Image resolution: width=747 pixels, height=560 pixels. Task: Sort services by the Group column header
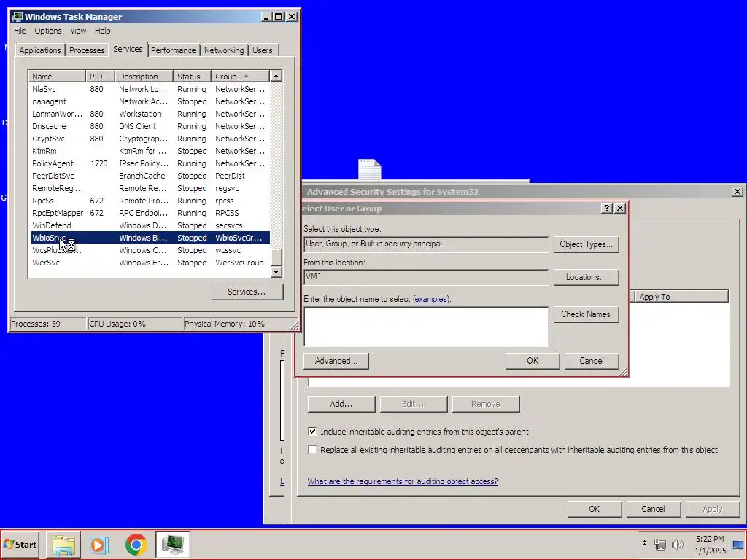click(241, 76)
